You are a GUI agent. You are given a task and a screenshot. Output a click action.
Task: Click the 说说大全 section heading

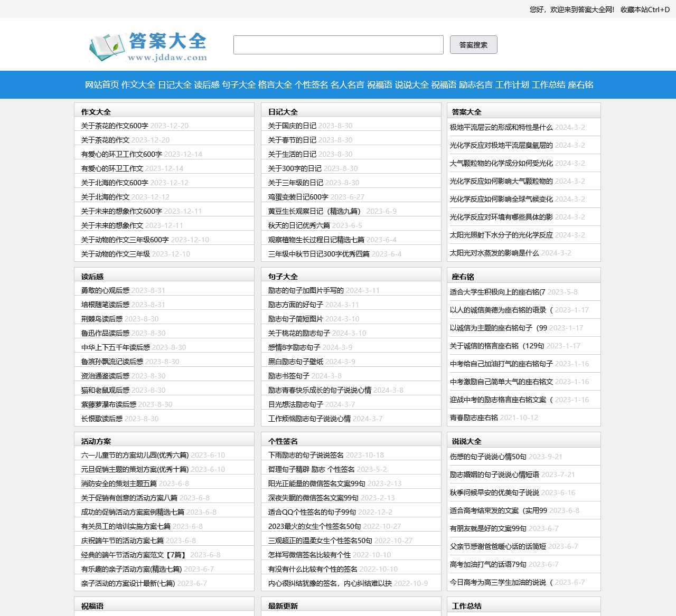point(467,441)
